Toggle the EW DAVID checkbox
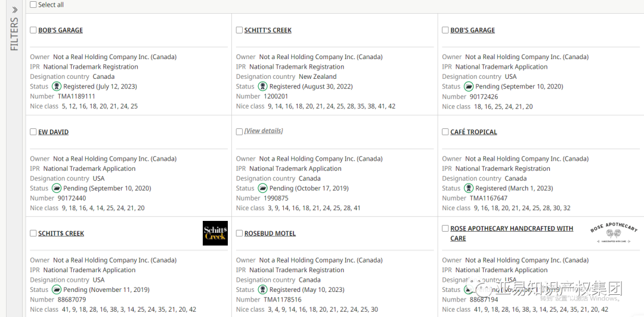 [33, 132]
